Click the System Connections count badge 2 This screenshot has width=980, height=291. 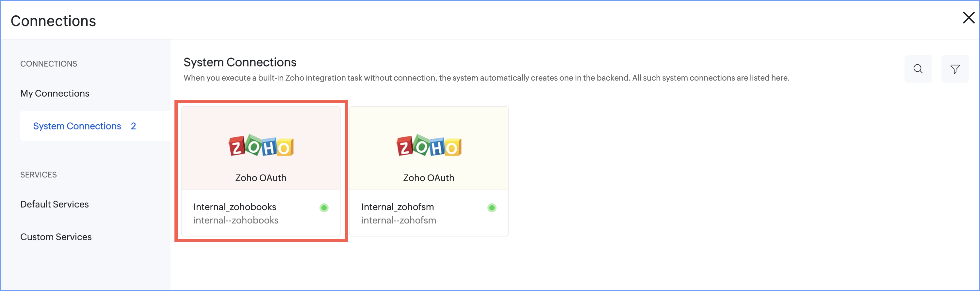tap(133, 126)
